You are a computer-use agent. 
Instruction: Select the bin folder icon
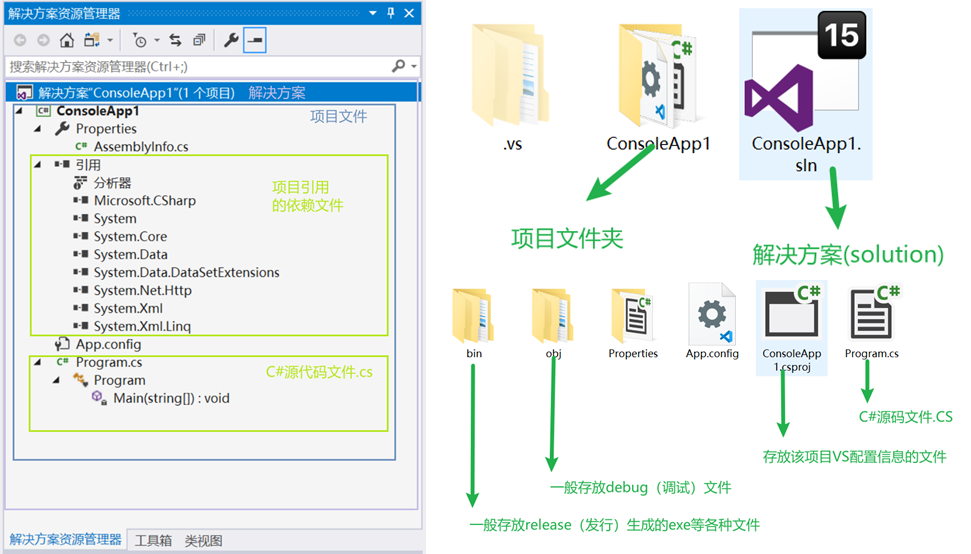pyautogui.click(x=473, y=316)
